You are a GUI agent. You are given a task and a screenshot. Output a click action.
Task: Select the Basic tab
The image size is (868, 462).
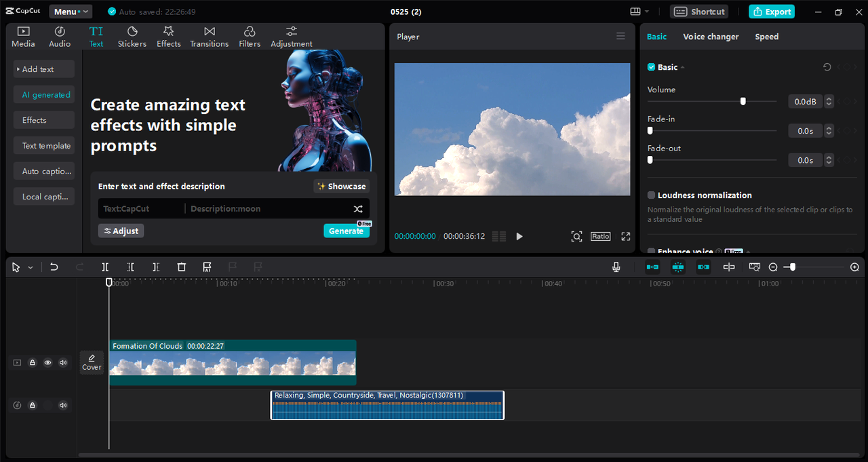pyautogui.click(x=656, y=37)
